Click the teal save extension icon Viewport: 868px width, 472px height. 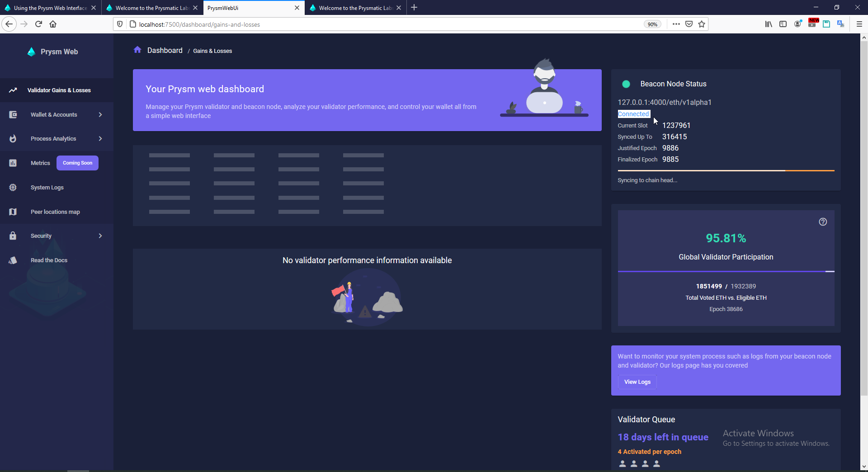coord(826,24)
